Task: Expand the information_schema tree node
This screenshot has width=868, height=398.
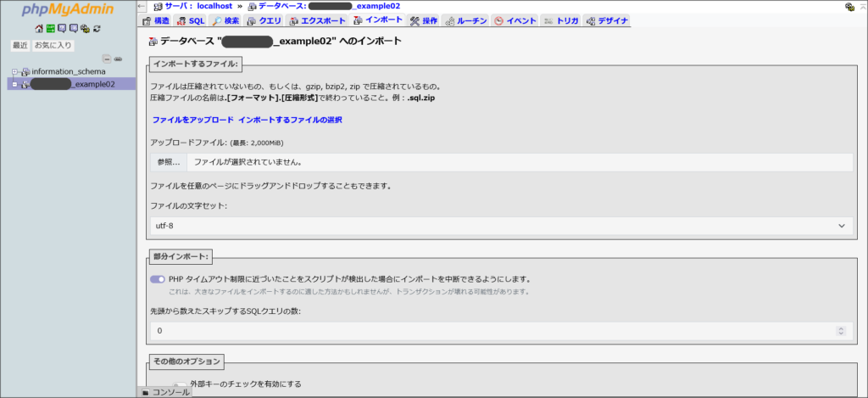Action: click(15, 71)
